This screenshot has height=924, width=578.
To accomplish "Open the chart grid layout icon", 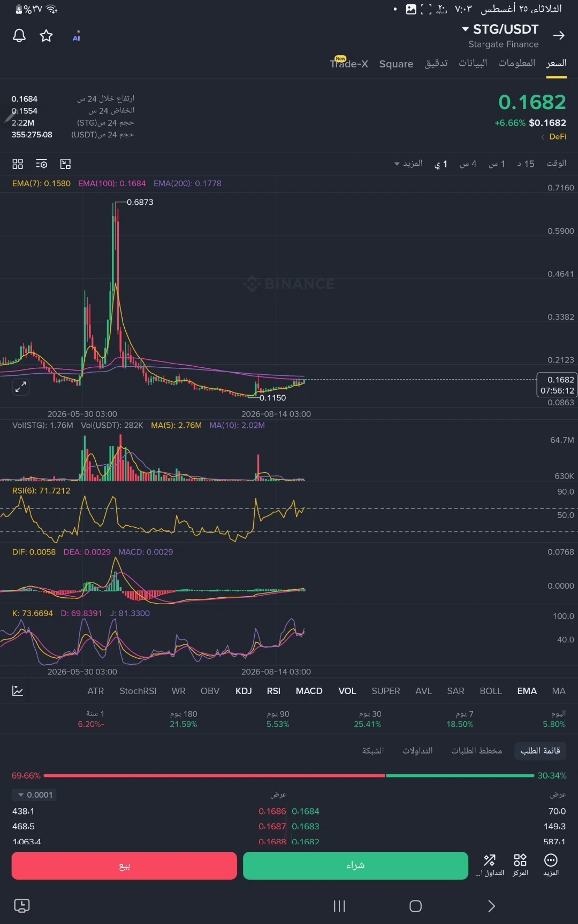I will pos(18,164).
